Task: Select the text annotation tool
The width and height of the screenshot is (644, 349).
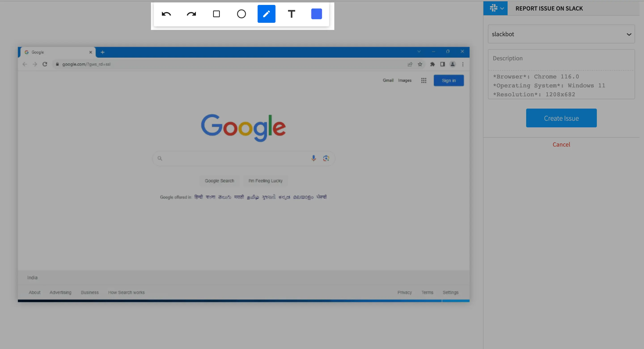Action: 291,14
